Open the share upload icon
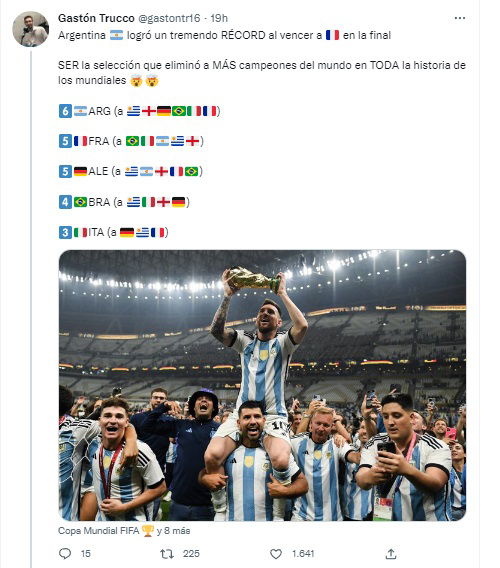This screenshot has height=568, width=500. 391,554
